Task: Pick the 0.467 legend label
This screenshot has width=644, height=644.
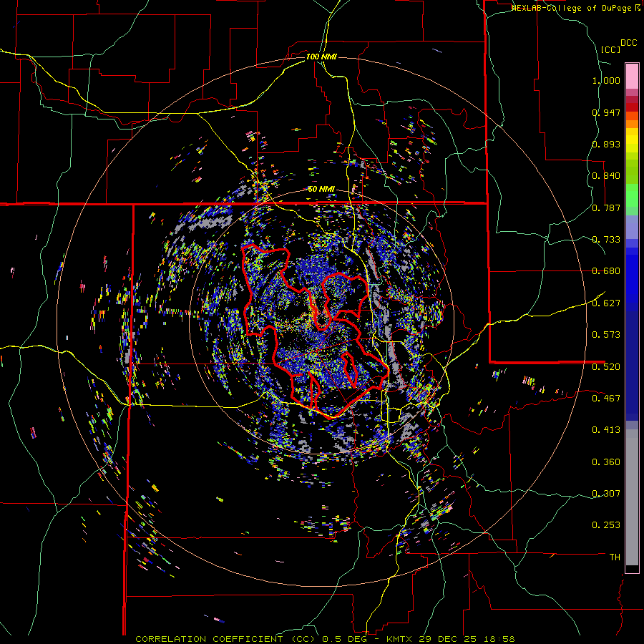Action: coord(606,399)
